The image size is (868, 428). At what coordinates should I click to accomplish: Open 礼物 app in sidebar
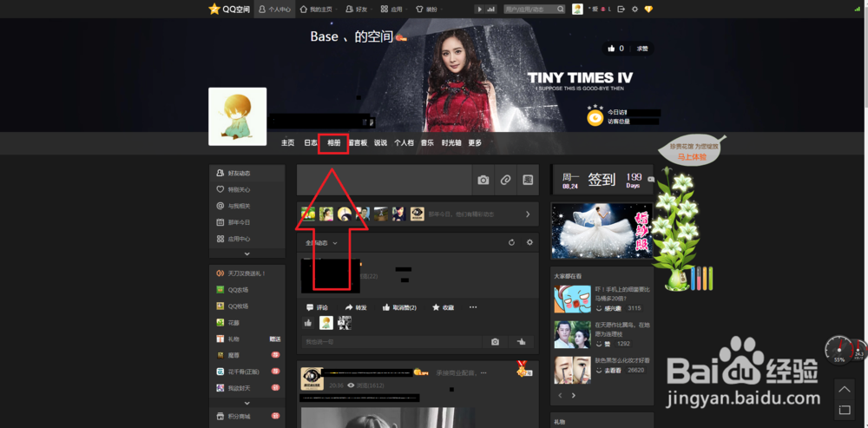(233, 339)
